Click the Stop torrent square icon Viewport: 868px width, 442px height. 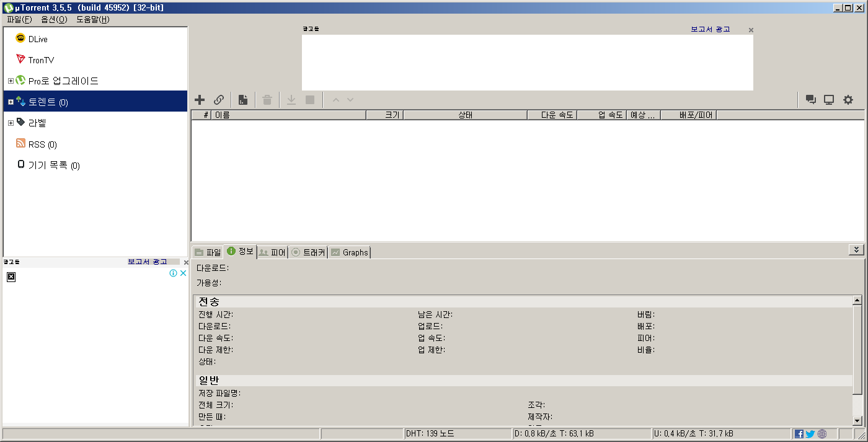coord(310,100)
